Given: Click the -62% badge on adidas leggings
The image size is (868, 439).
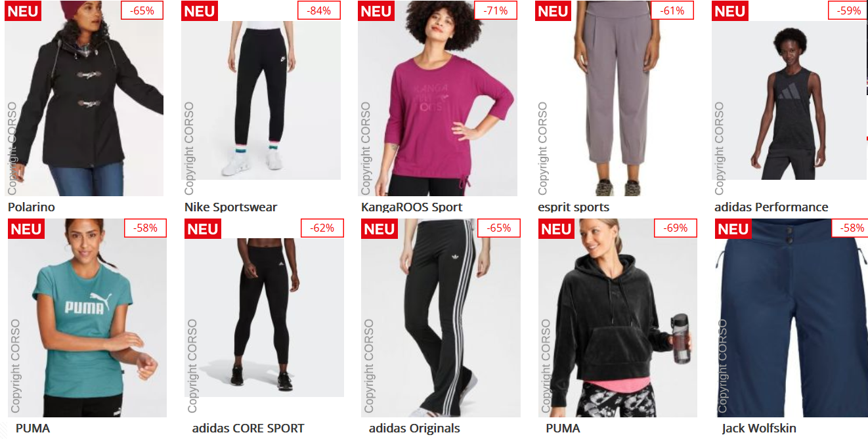Looking at the screenshot, I should (x=322, y=228).
